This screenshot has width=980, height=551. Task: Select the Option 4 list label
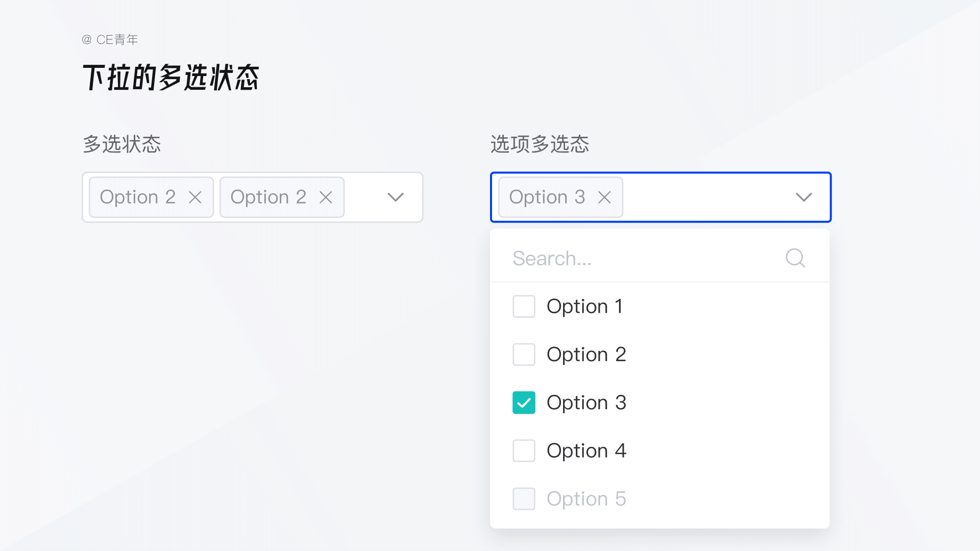(586, 451)
